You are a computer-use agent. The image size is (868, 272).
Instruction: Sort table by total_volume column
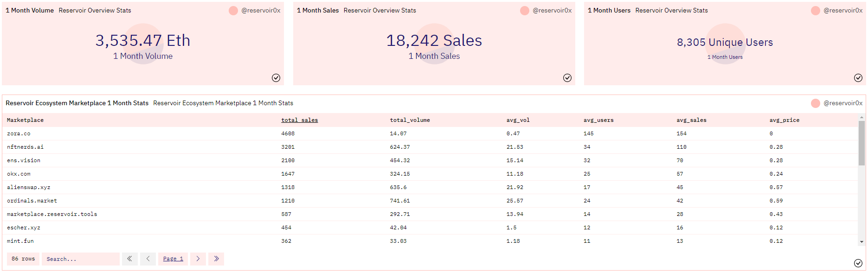pos(410,120)
